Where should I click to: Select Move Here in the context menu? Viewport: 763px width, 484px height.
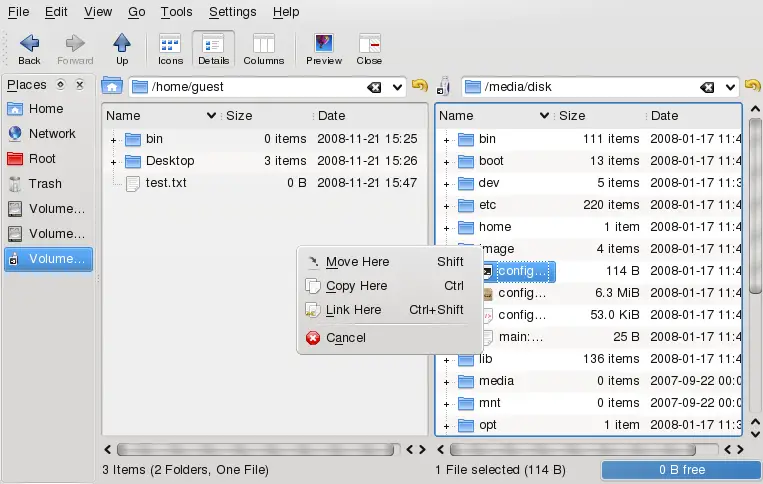click(357, 262)
